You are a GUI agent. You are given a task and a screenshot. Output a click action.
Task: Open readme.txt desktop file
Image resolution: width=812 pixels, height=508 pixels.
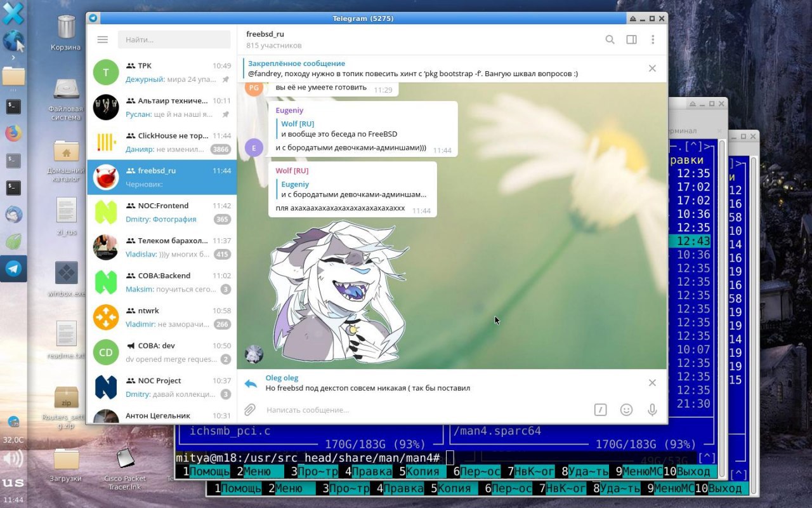[x=66, y=340]
